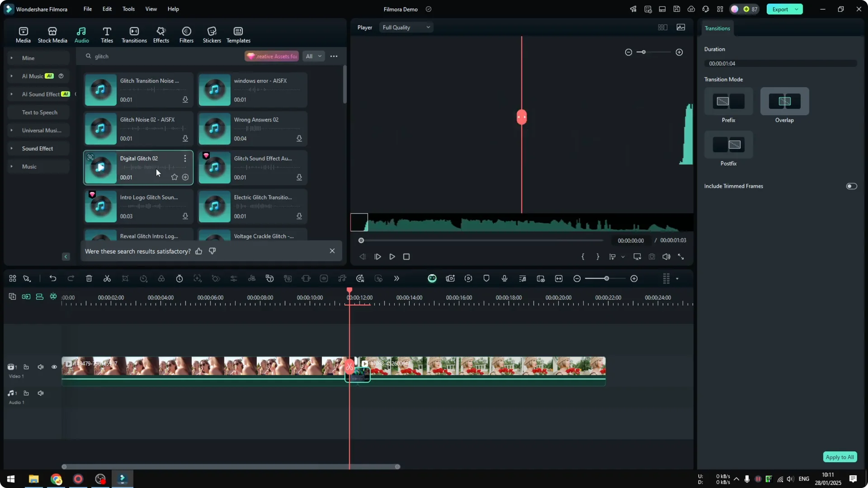868x488 pixels.
Task: Select the split scissors tool on the timeline toolbar
Action: click(107, 278)
